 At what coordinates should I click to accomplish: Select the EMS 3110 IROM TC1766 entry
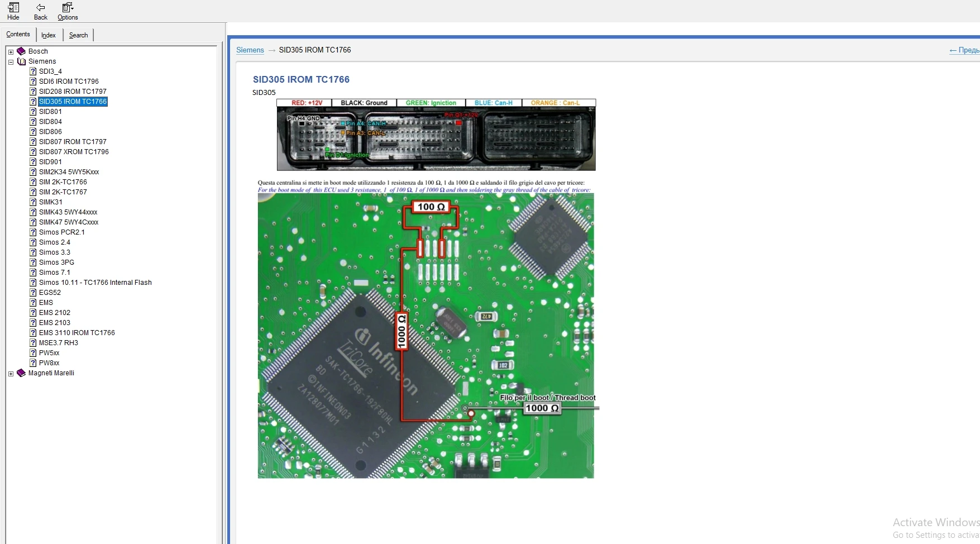coord(77,333)
